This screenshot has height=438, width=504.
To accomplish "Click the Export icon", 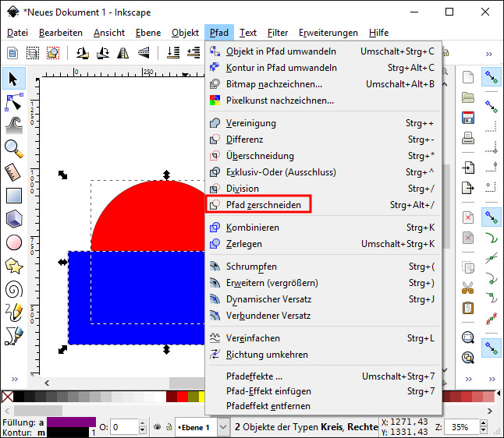I will click(x=468, y=188).
